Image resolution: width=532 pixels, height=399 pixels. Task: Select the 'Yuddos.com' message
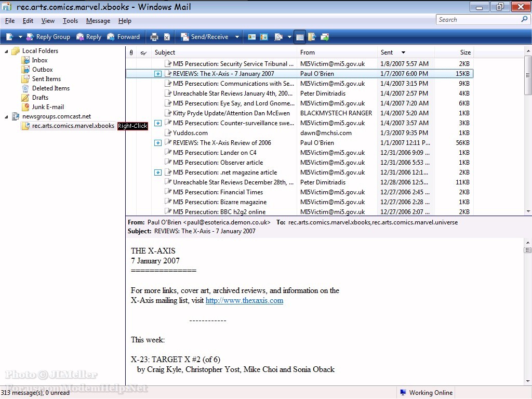tap(300, 133)
